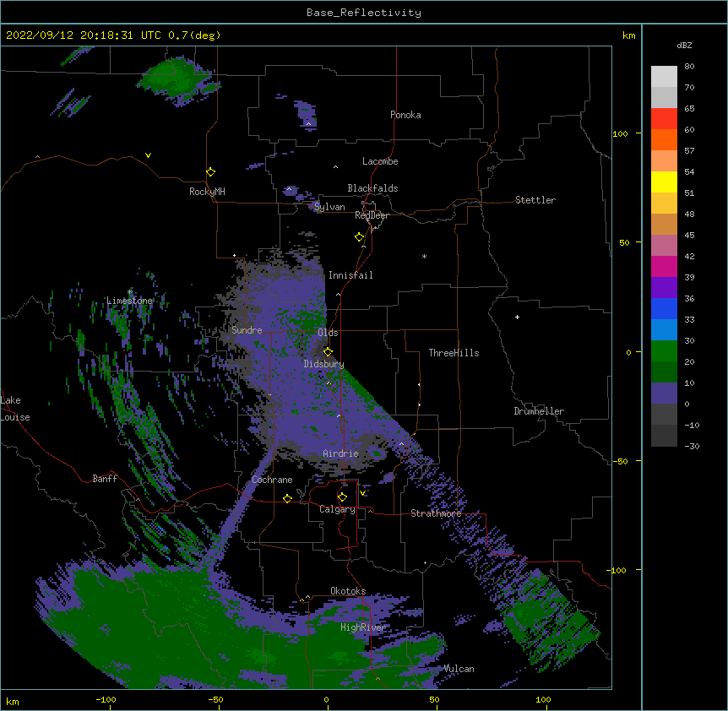Click the Lacombe city label
The width and height of the screenshot is (728, 711).
(x=380, y=161)
